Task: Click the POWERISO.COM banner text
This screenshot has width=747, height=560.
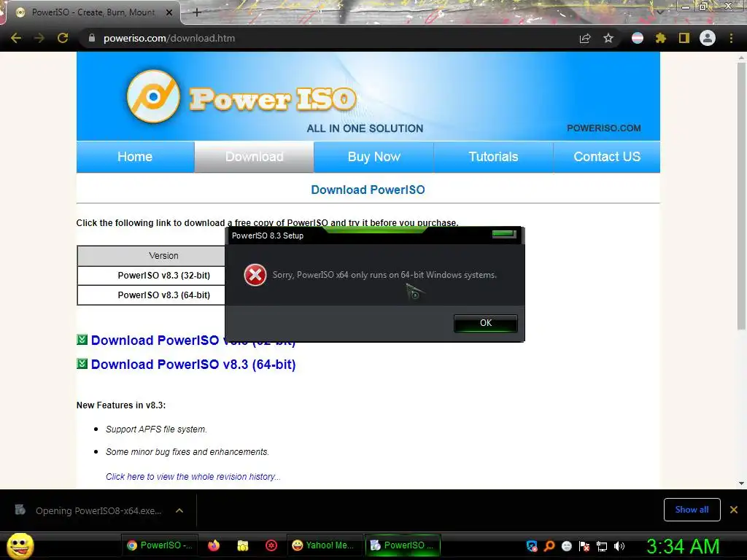Action: click(603, 128)
